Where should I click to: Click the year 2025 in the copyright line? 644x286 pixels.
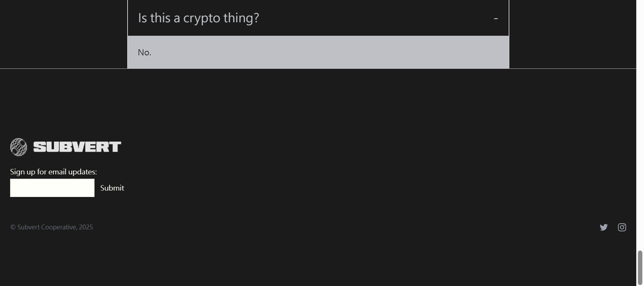coord(86,227)
